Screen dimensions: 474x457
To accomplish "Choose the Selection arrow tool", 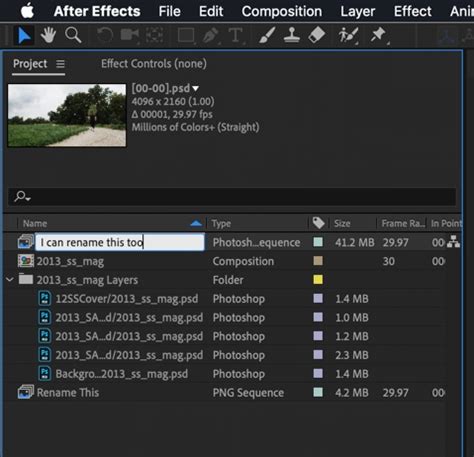I will (24, 35).
